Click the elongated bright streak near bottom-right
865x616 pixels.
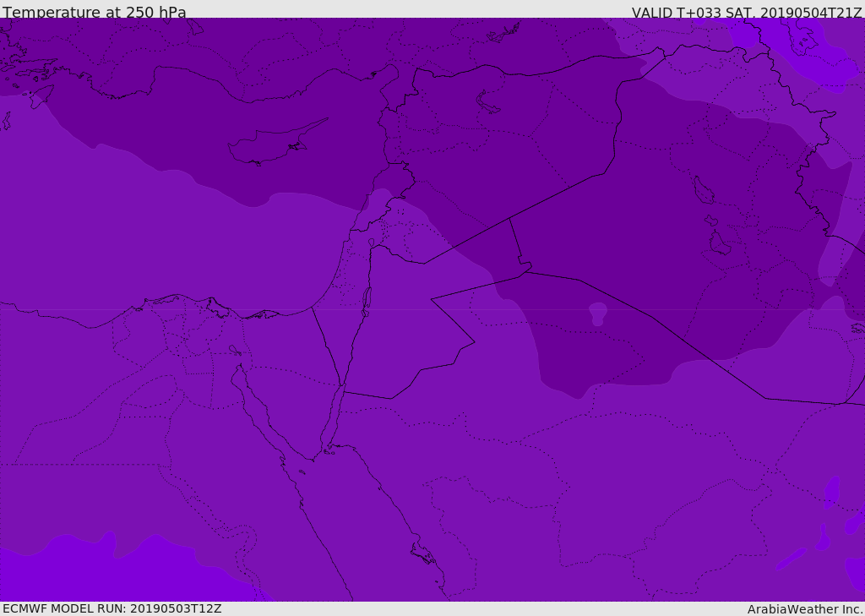coord(792,559)
